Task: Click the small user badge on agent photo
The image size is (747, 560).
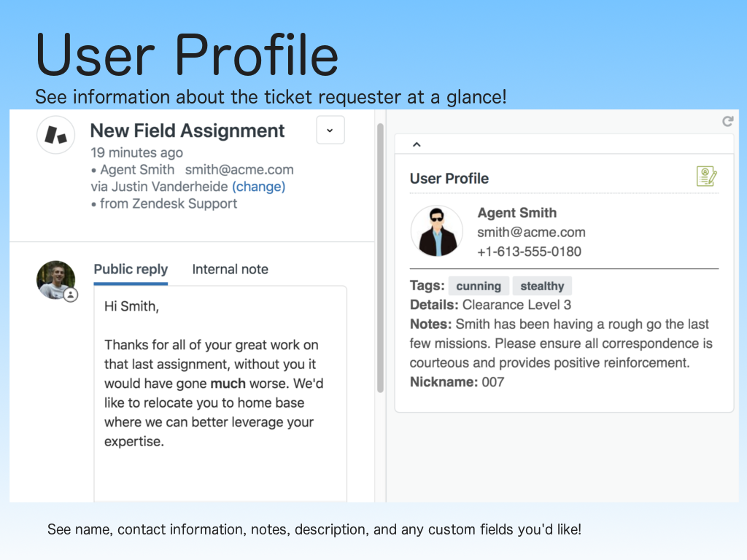Action: click(x=70, y=295)
